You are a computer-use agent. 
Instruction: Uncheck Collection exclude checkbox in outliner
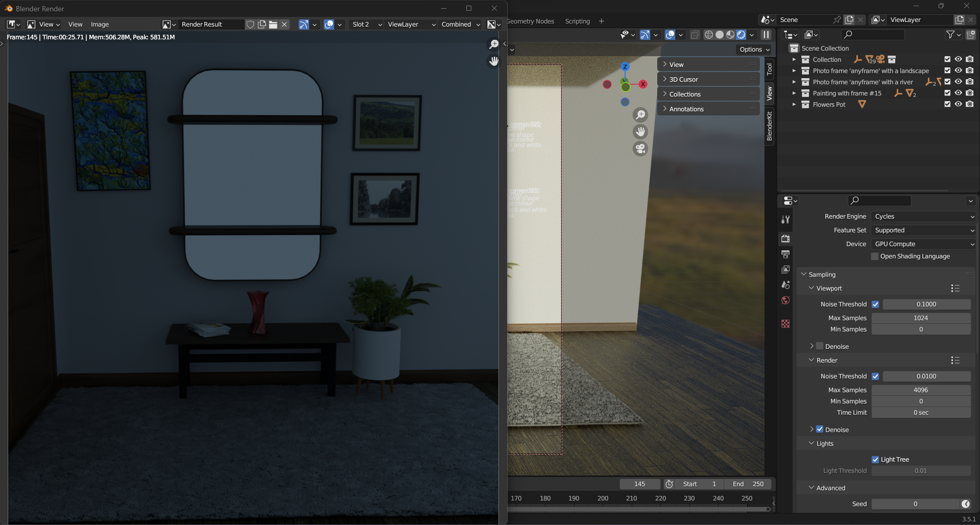click(947, 59)
